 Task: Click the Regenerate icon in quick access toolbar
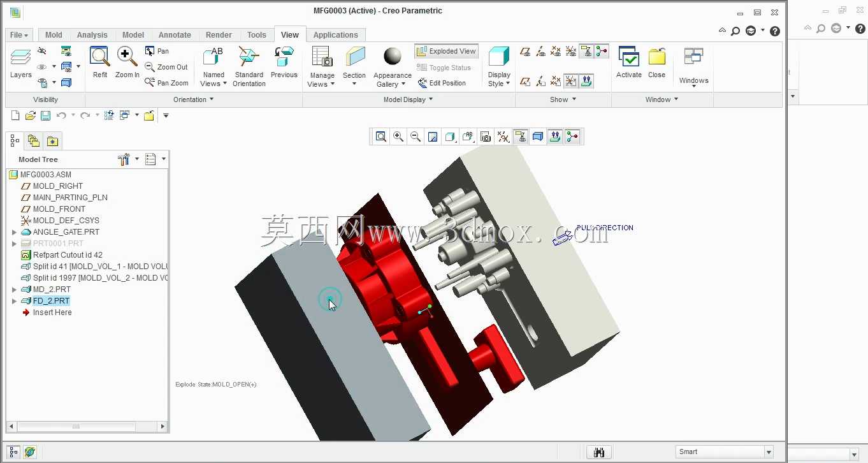point(109,115)
